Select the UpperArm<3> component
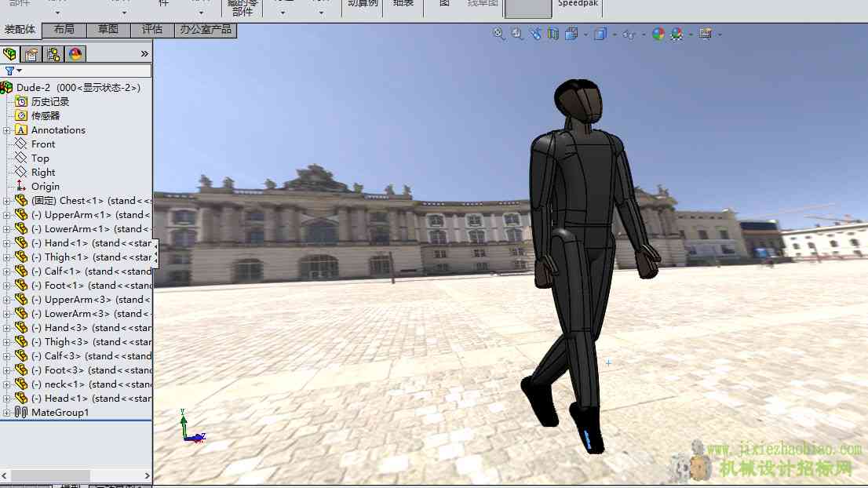The image size is (868, 488). (91, 300)
